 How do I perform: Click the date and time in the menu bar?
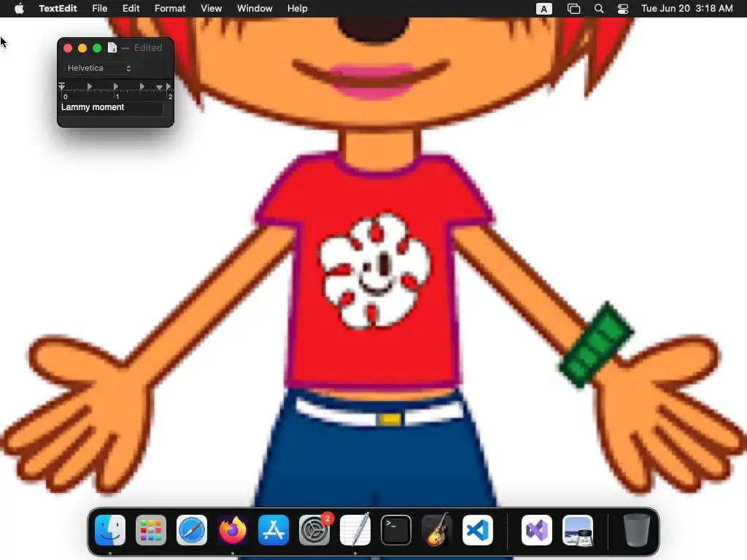tap(686, 9)
